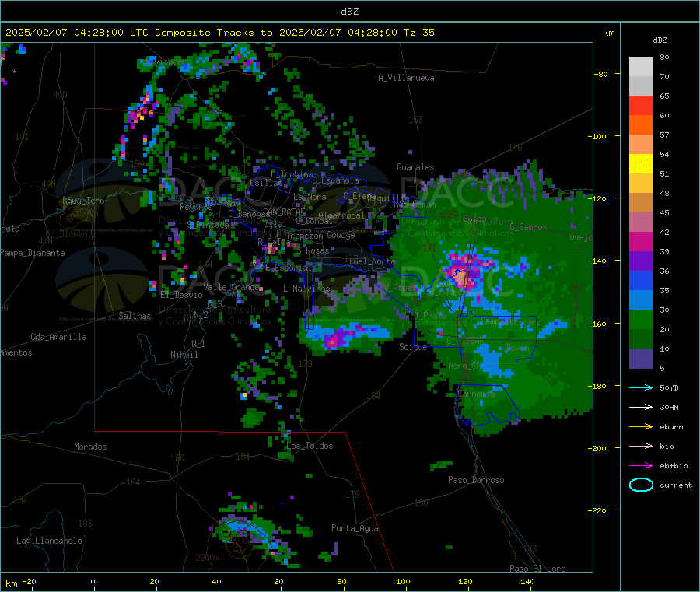Click the Nihuil map label

[184, 355]
